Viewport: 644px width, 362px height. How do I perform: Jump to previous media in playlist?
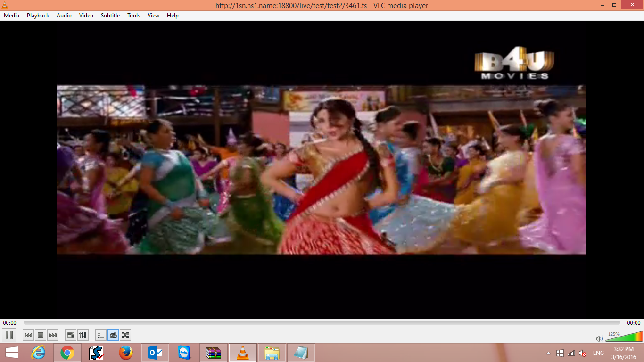[28, 335]
